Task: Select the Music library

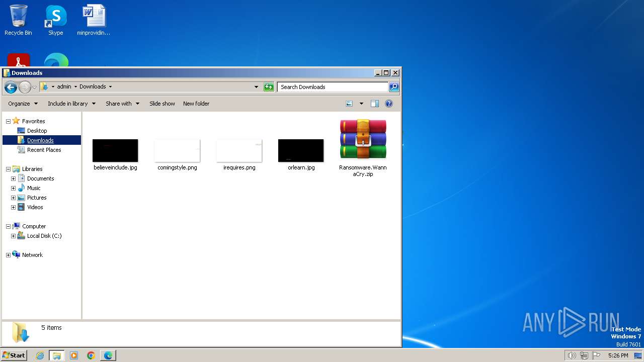Action: (x=34, y=188)
